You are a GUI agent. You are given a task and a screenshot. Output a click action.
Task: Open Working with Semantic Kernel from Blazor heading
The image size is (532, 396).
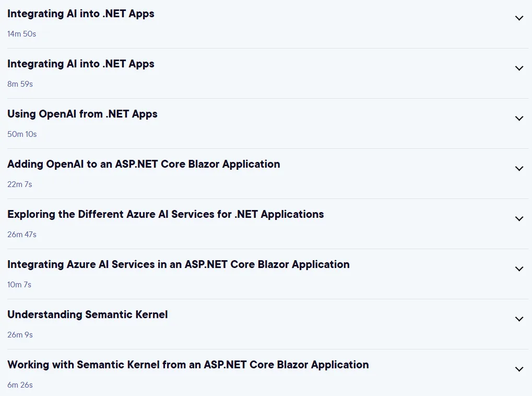(x=188, y=365)
